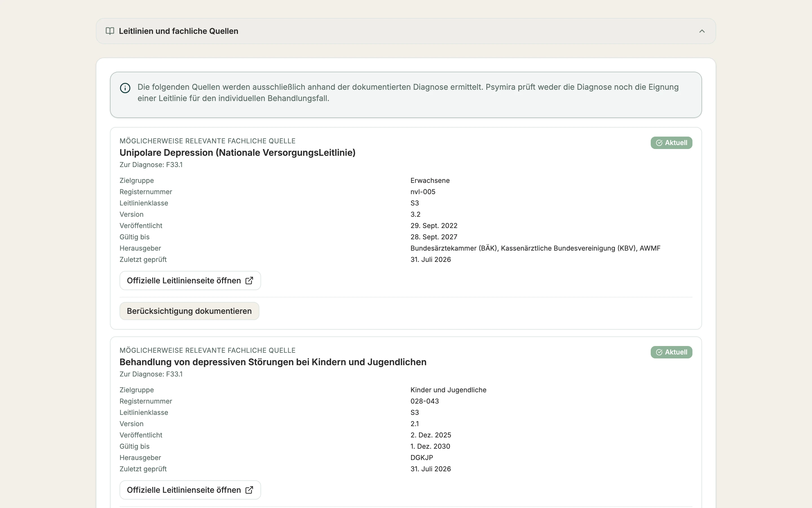Click the info notice text about dokumentierten Diagnose

tap(408, 93)
